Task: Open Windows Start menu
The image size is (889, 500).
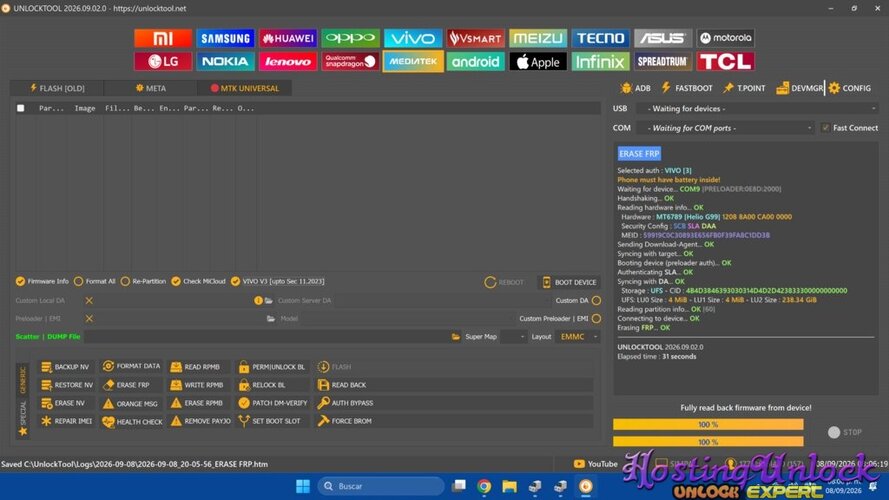Action: tap(303, 486)
